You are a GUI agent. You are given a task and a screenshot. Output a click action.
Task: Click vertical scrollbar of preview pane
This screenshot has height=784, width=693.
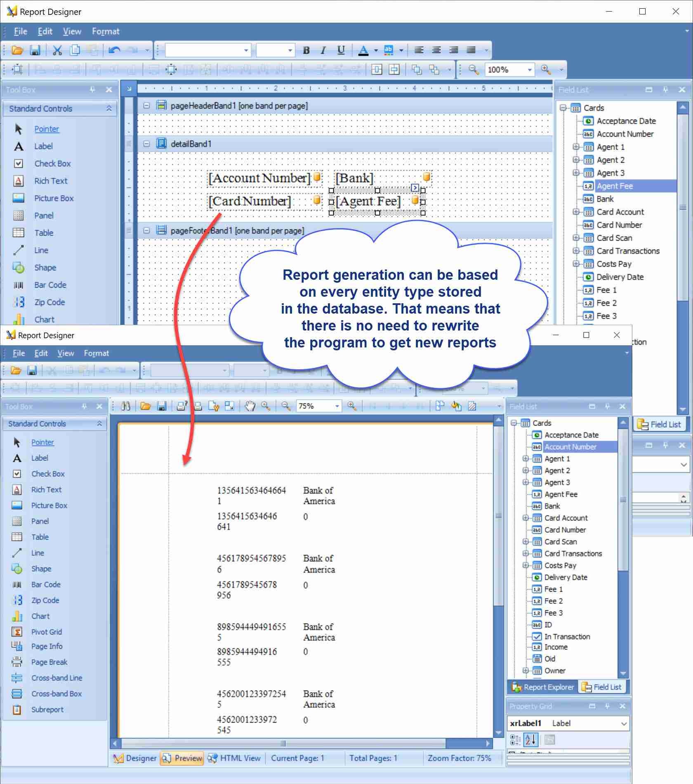(x=498, y=516)
